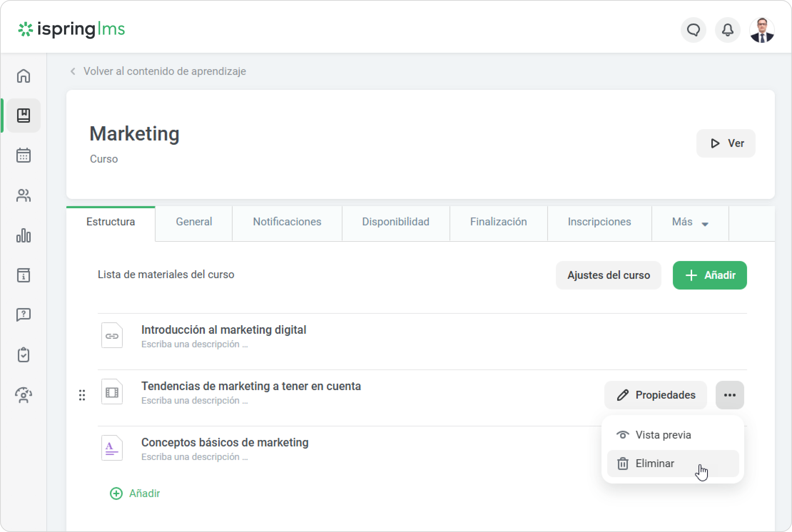Image resolution: width=792 pixels, height=532 pixels.
Task: Expand the Más tab dropdown
Action: (x=690, y=222)
